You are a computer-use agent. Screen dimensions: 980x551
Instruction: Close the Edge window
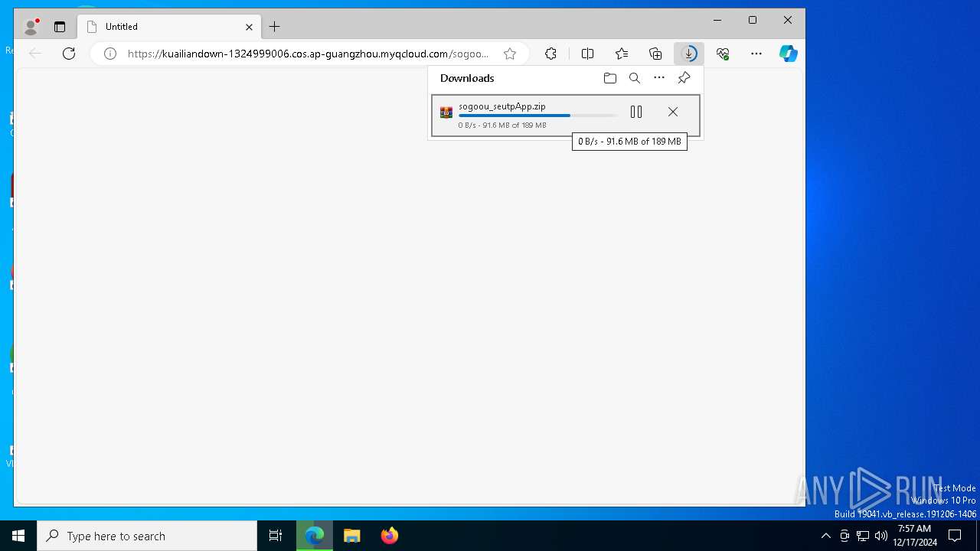click(x=788, y=21)
